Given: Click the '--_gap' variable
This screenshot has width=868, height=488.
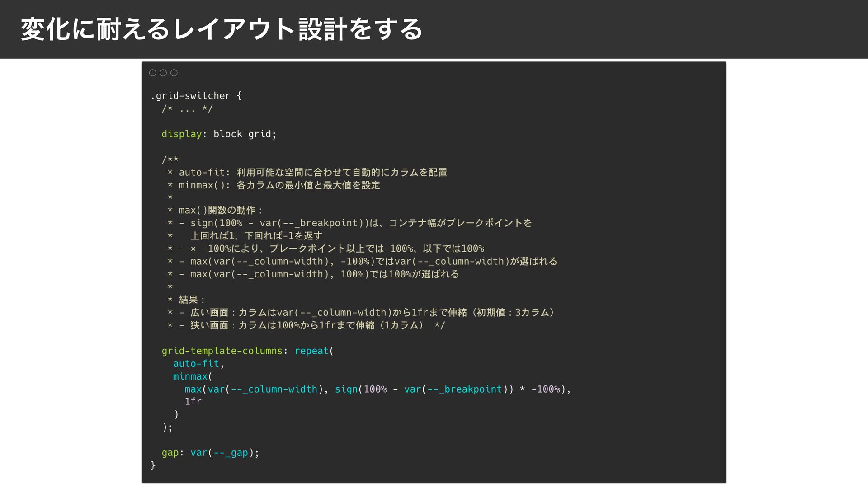Looking at the screenshot, I should coord(231,453).
